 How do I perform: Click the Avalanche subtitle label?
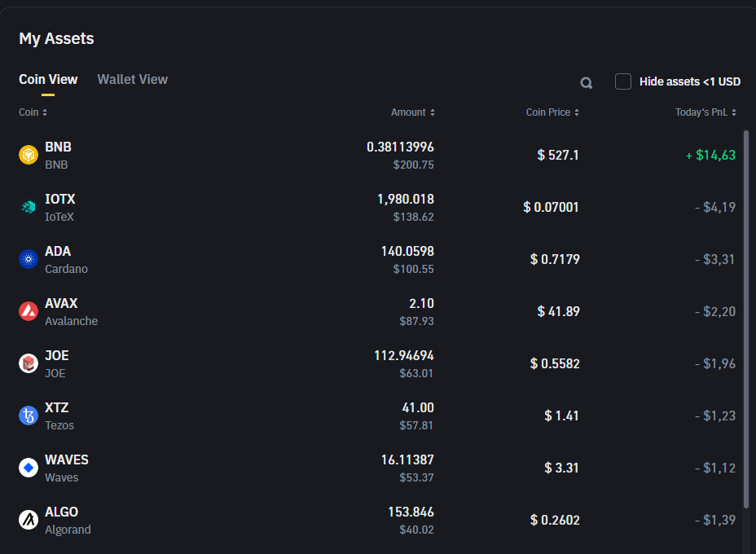point(72,321)
